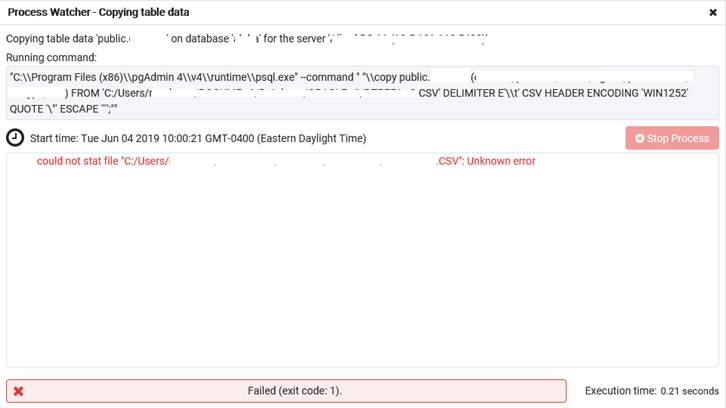Viewport: 726px width, 408px height.
Task: Click the red X failure icon
Action: pyautogui.click(x=19, y=391)
